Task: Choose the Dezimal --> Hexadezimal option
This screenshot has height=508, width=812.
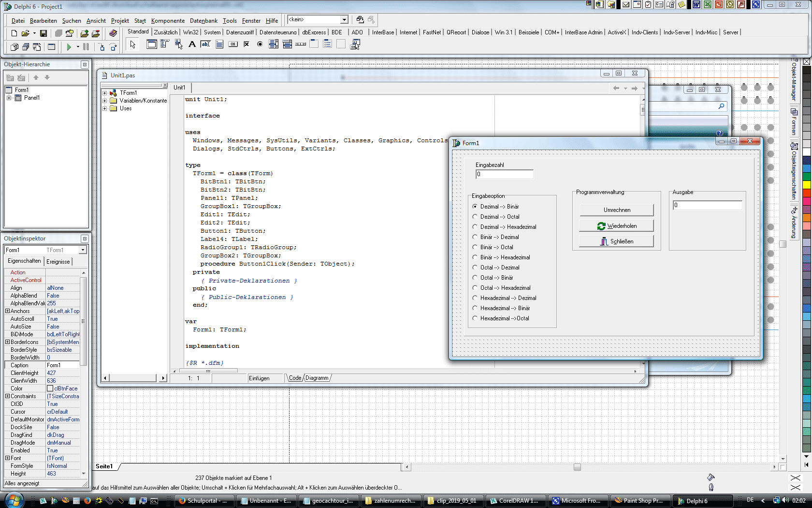Action: click(504, 227)
